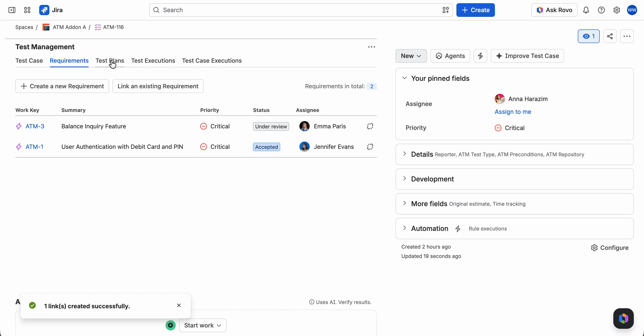Expand the More fields section

[404, 203]
